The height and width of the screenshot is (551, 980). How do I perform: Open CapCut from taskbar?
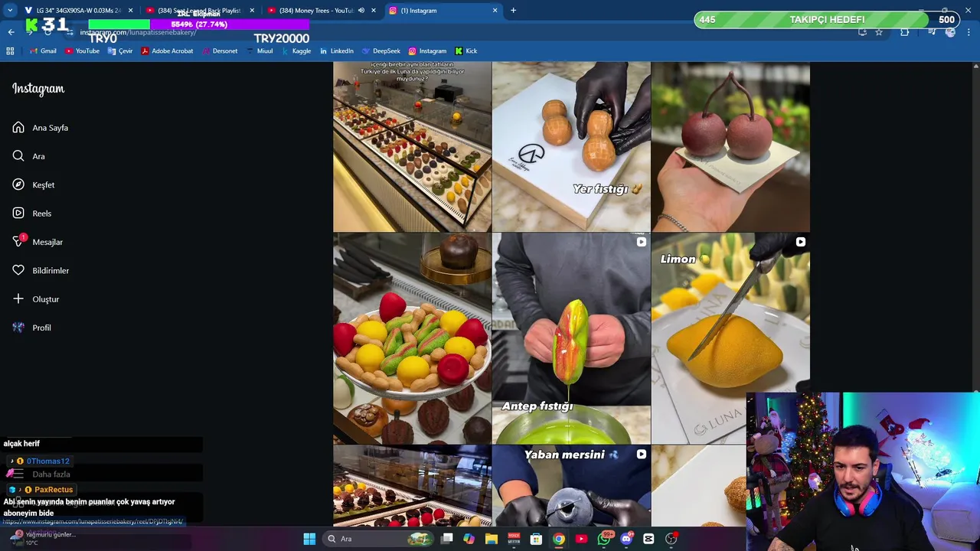(648, 539)
